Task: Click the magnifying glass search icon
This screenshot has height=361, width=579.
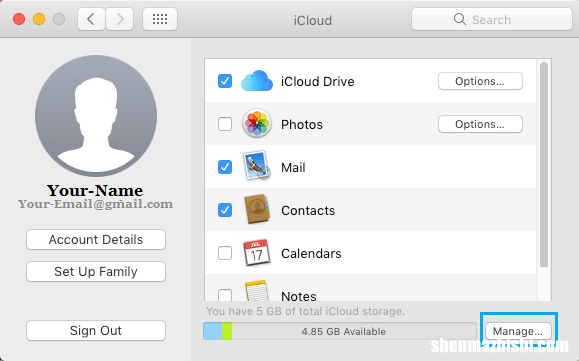Action: (x=460, y=19)
